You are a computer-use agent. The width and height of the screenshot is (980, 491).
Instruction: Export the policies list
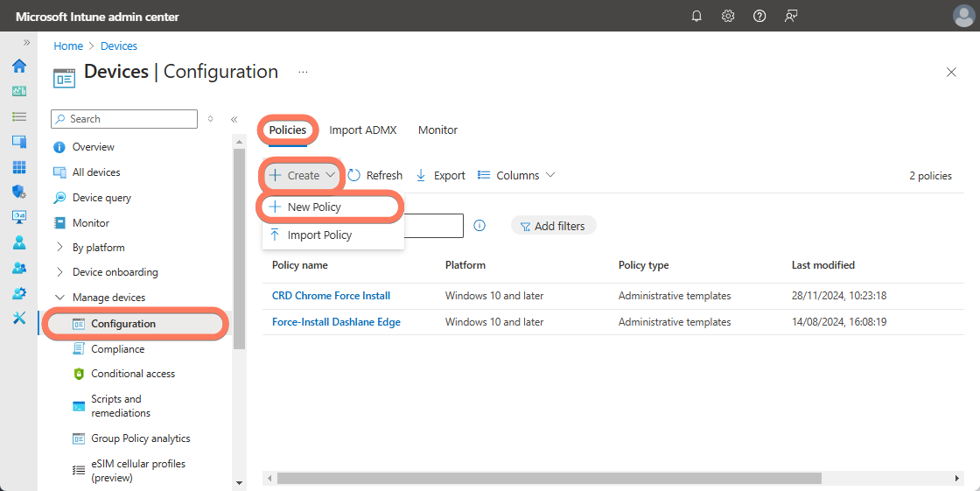point(440,175)
